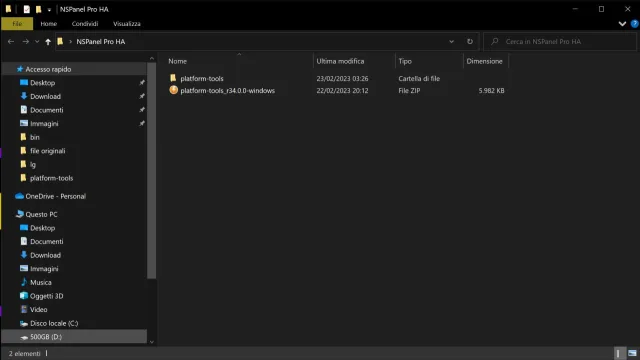This screenshot has width=640, height=360.
Task: Sort by the Tipo column header
Action: [x=405, y=61]
